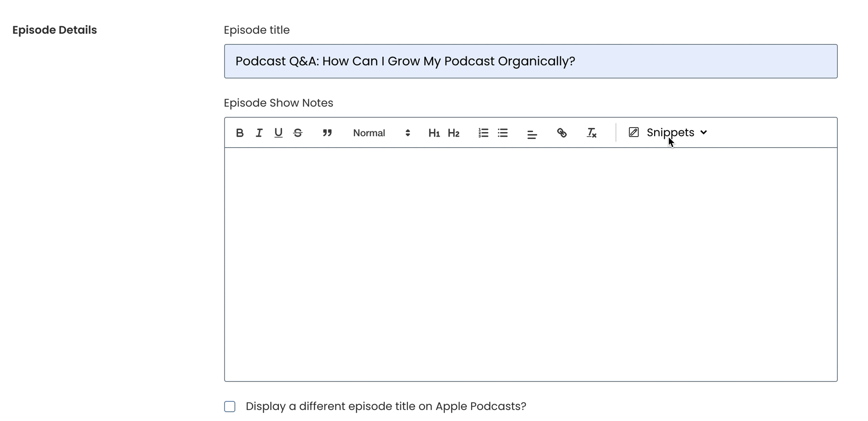Expand the Snippets dropdown menu
Screen dimensions: 868x421
point(668,133)
